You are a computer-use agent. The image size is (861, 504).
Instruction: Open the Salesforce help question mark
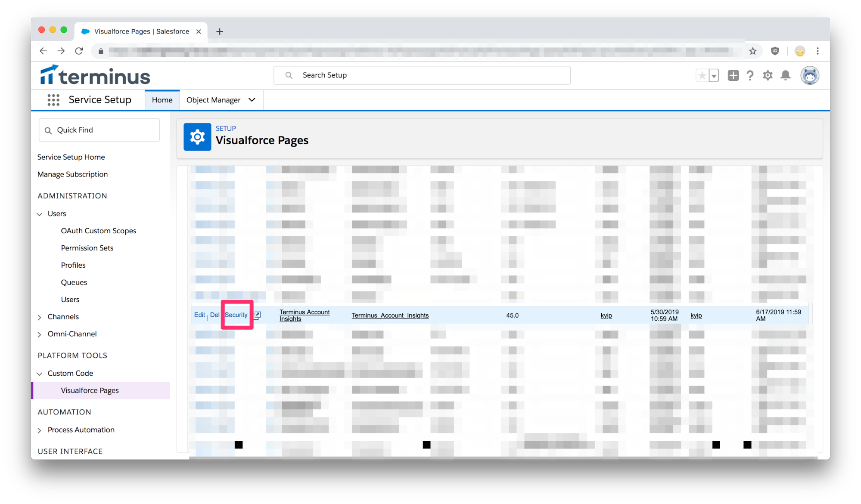click(x=750, y=75)
